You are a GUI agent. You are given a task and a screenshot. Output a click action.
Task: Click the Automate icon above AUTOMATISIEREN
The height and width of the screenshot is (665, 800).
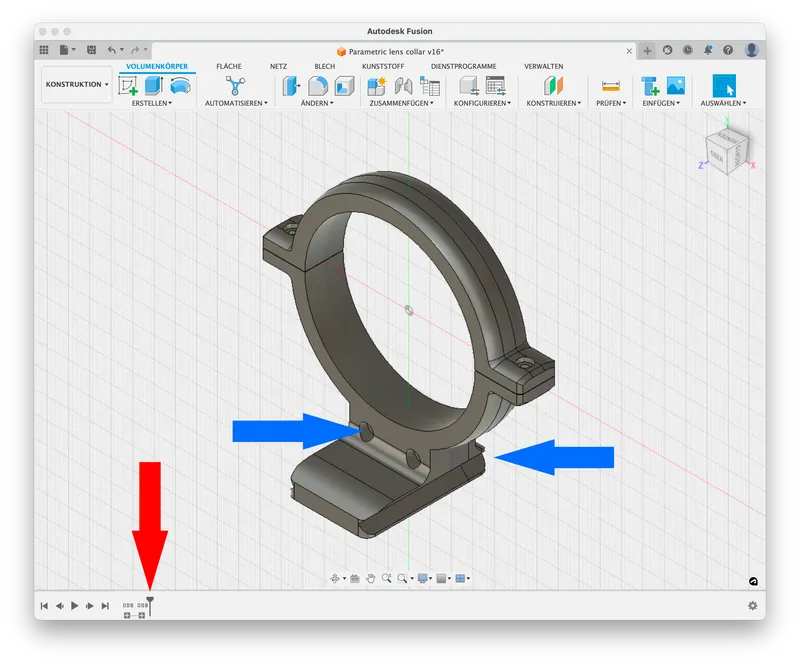(x=234, y=86)
